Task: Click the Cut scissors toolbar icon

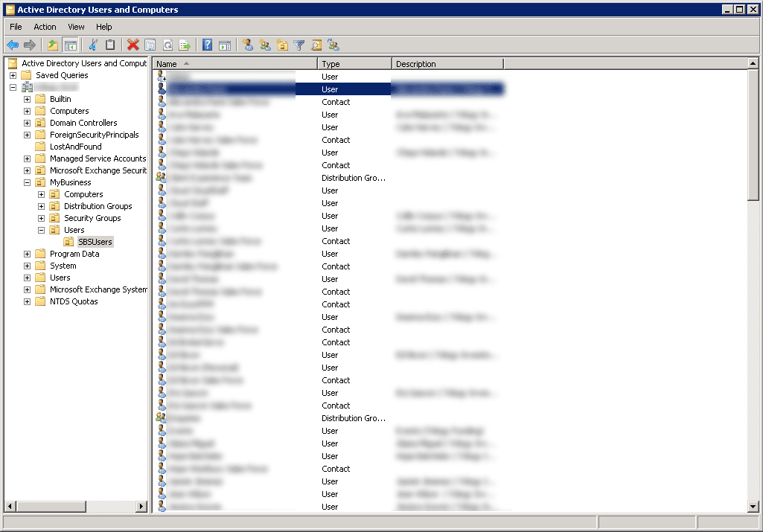Action: click(x=93, y=45)
